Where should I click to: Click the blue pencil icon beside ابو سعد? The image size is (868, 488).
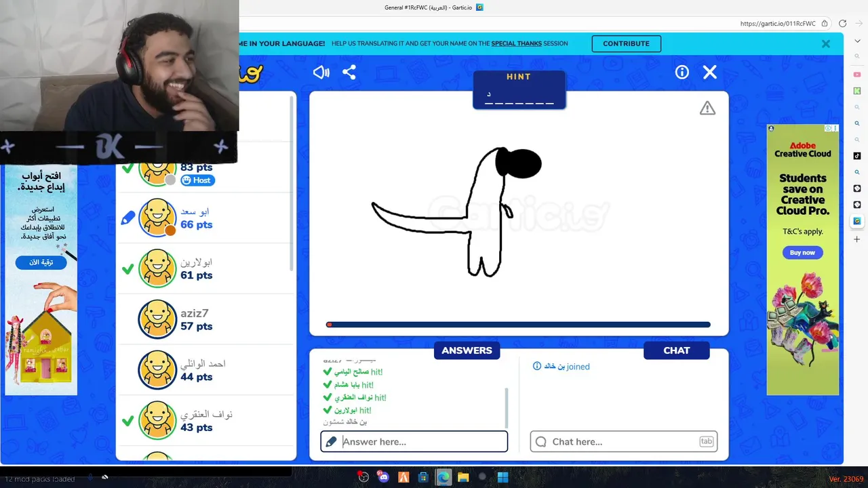click(127, 218)
